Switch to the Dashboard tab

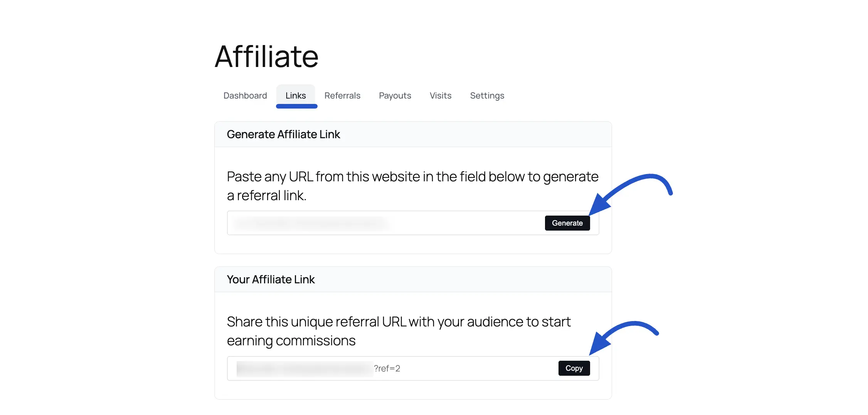click(x=245, y=95)
